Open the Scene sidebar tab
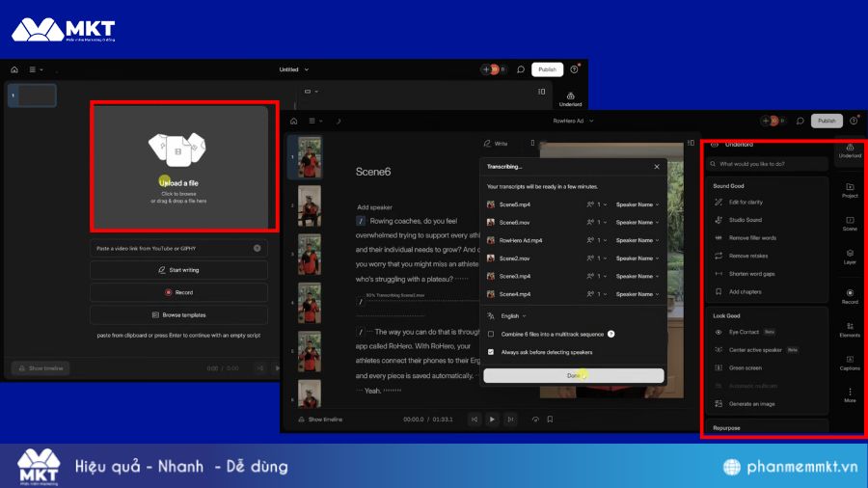 tap(850, 224)
